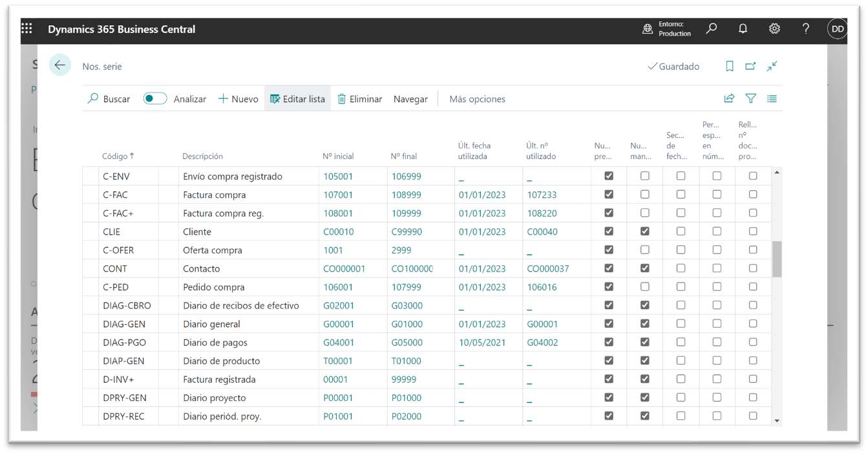Screen dimensions: 868x454
Task: Click Eliminar to delete the row
Action: (359, 99)
